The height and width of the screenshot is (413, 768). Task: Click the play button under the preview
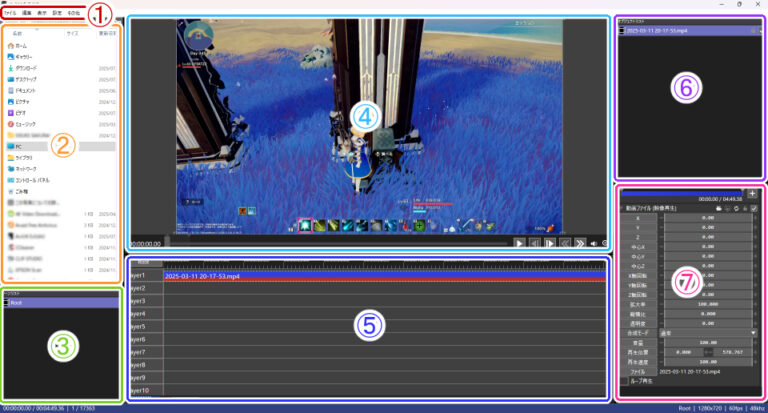coord(520,243)
